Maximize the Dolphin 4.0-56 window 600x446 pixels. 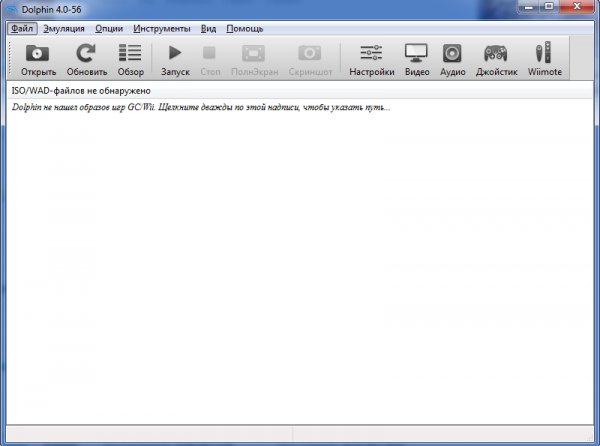(549, 7)
